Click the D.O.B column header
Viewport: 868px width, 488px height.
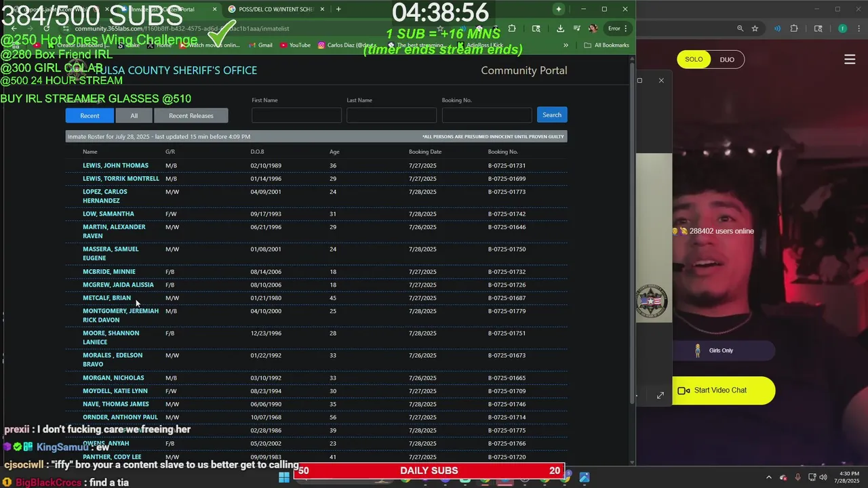click(257, 152)
